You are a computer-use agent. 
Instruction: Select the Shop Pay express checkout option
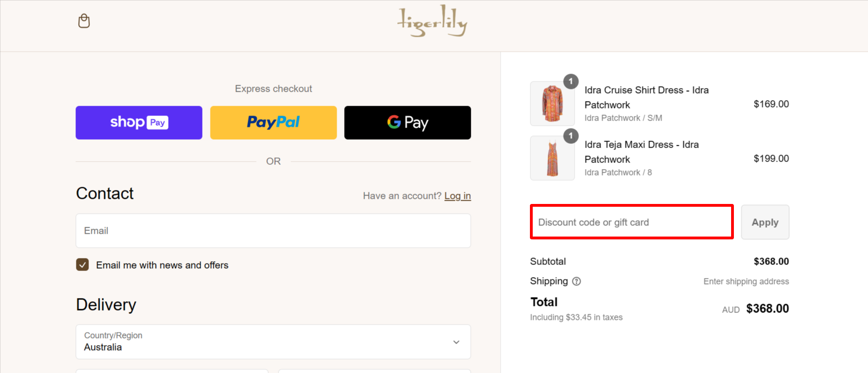[138, 122]
